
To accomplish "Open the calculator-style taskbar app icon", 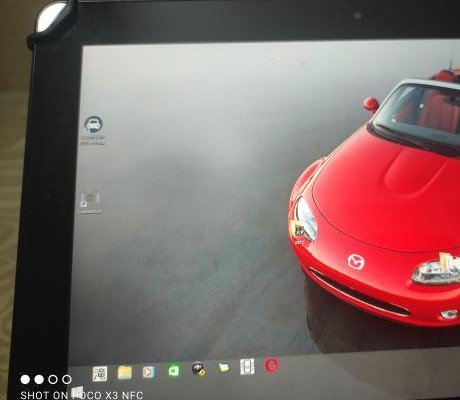I will tap(100, 374).
